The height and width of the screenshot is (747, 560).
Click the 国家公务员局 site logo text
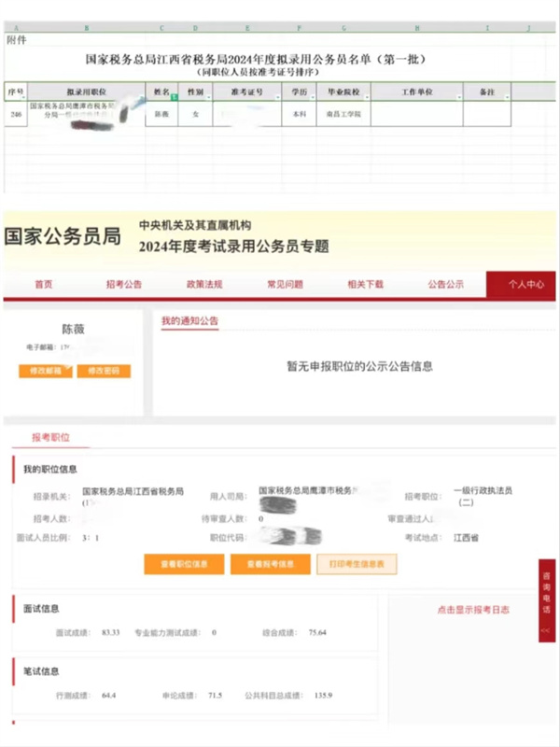63,237
